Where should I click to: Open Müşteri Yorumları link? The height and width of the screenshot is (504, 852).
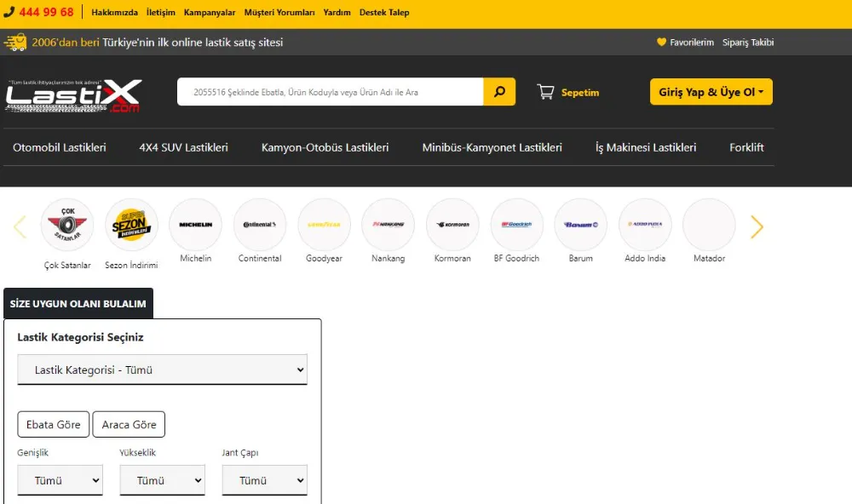[279, 12]
